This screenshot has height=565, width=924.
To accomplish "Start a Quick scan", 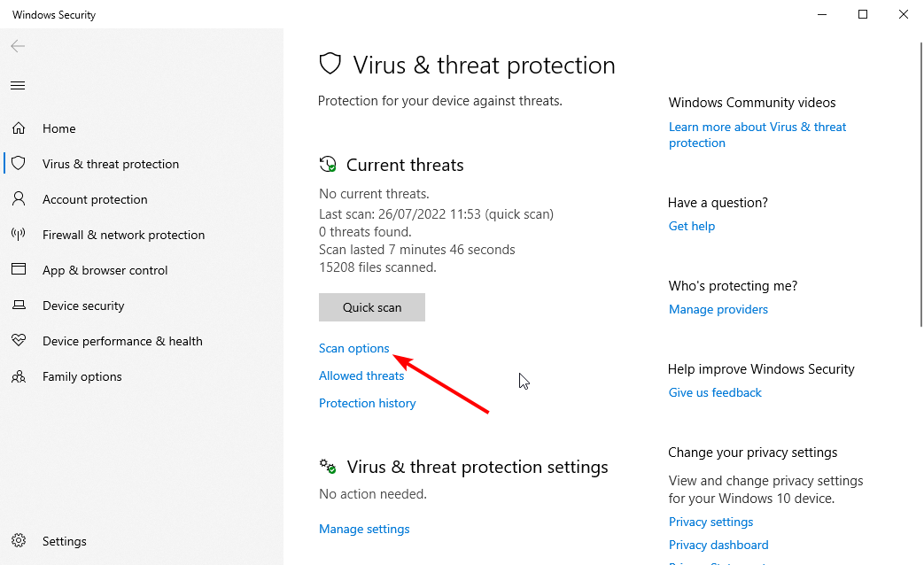I will tap(372, 307).
